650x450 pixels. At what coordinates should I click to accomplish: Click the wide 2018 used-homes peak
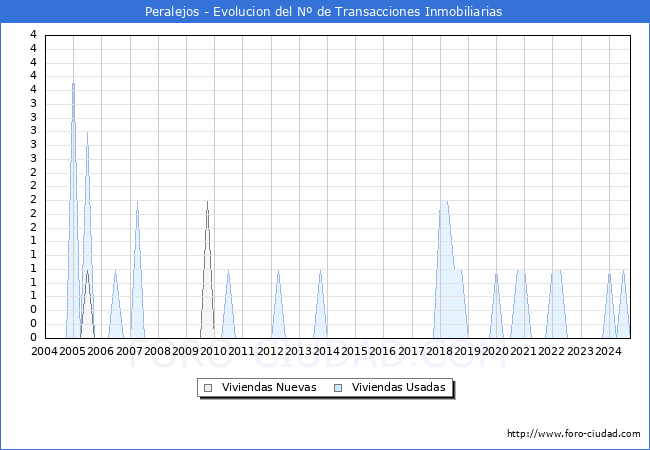(451, 269)
